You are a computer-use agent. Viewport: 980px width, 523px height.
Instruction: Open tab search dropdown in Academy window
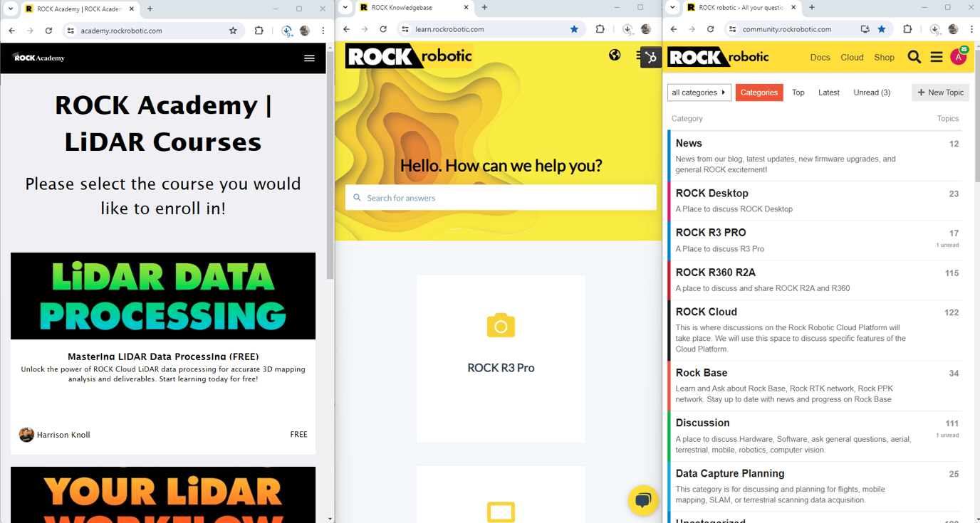pyautogui.click(x=11, y=9)
